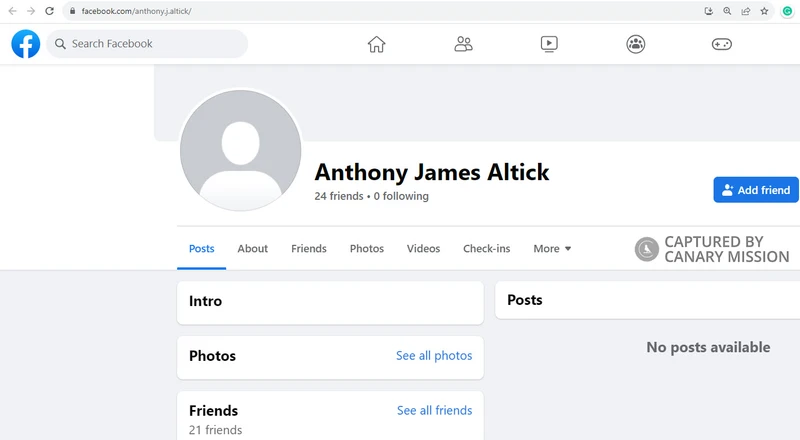The width and height of the screenshot is (800, 440).
Task: Click the install app icon in address bar
Action: pos(709,11)
